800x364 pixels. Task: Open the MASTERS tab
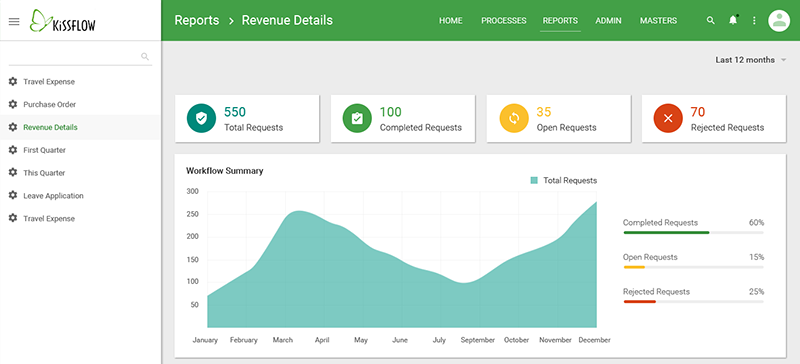tap(658, 21)
